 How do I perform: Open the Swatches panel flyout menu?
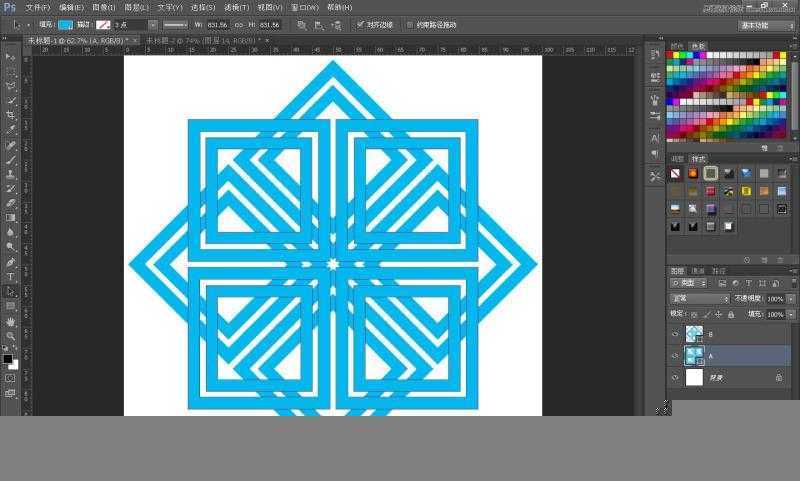[794, 46]
